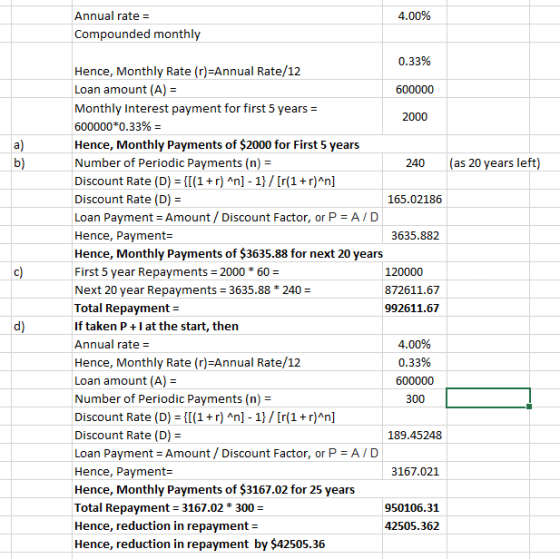Click the 'a)' label cell

[x=42, y=145]
